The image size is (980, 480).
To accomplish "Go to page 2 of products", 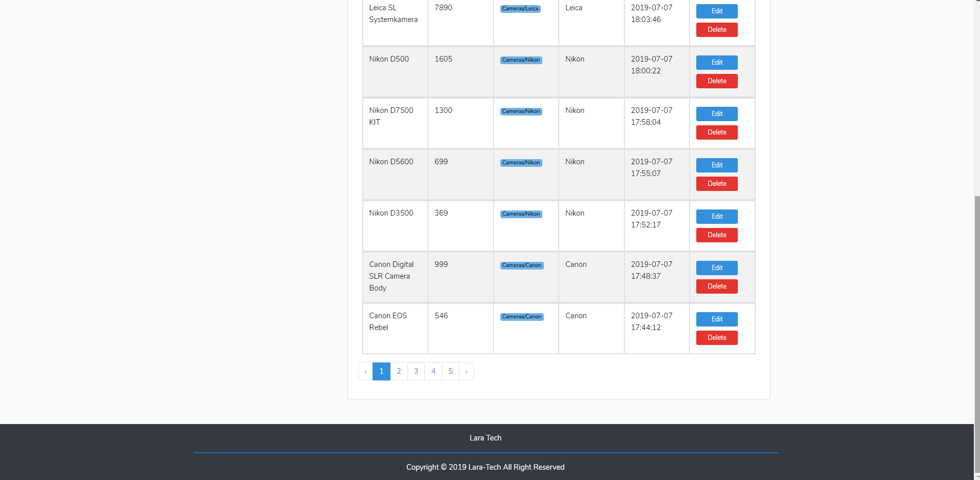I will coord(399,371).
